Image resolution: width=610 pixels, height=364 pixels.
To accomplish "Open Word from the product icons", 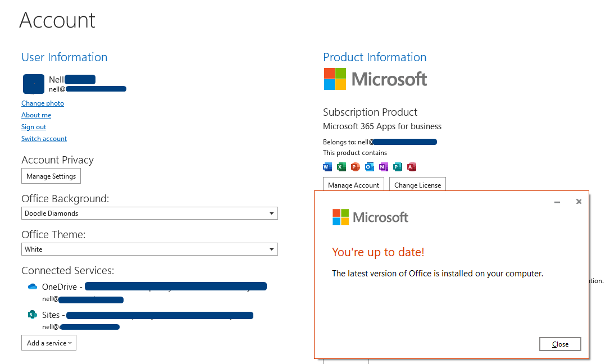I will (327, 167).
